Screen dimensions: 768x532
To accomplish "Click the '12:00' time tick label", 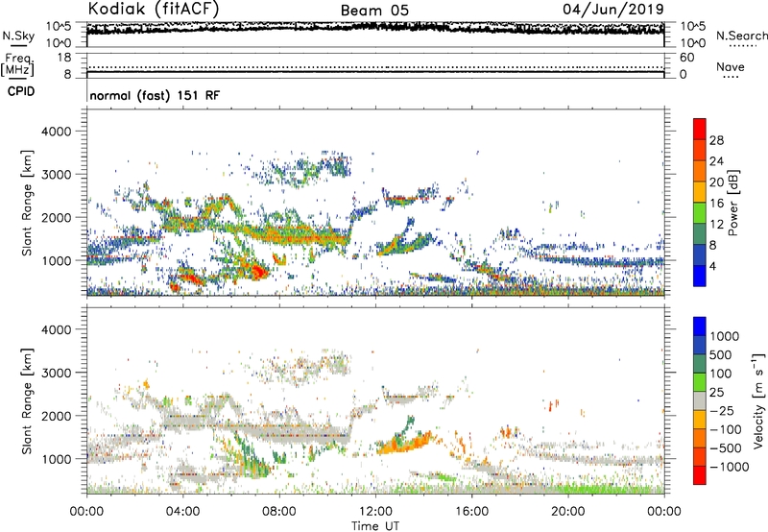I will coord(375,512).
